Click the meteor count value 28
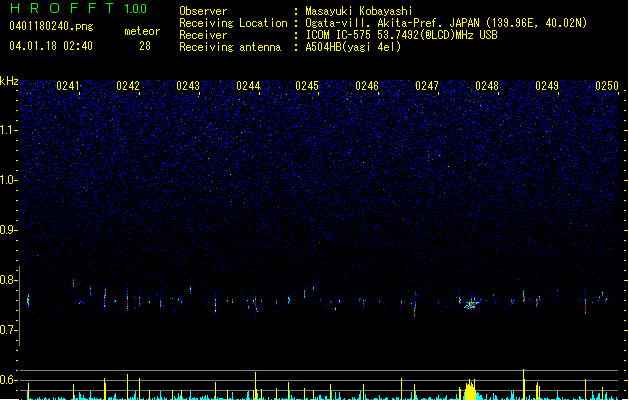Image resolution: width=629 pixels, height=400 pixels. point(145,46)
